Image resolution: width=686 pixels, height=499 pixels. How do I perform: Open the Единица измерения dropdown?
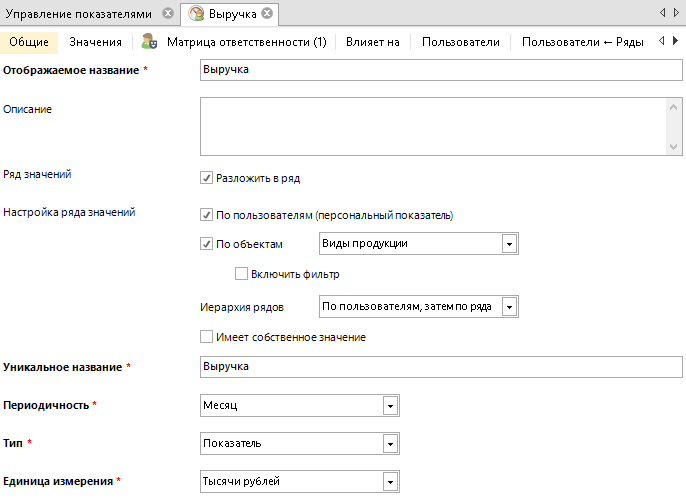pos(389,482)
